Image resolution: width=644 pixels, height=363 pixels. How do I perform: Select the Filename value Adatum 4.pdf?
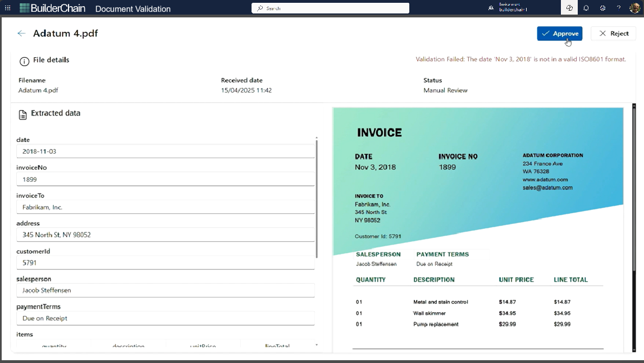(x=38, y=90)
